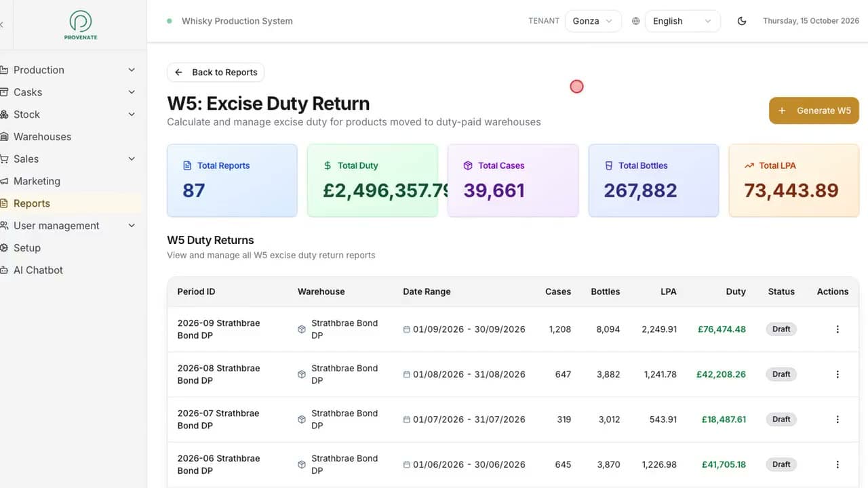Expand the Casks menu
The image size is (868, 488).
click(71, 92)
